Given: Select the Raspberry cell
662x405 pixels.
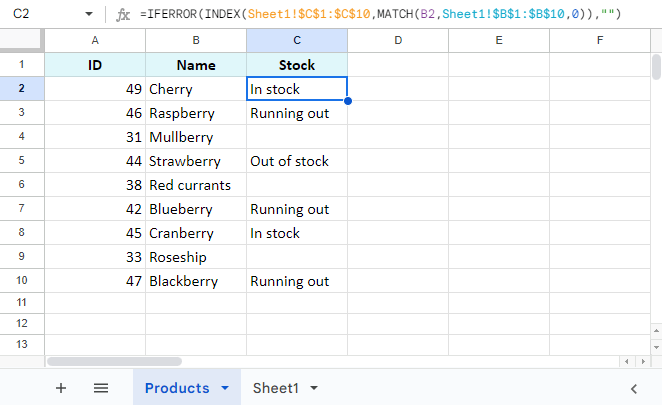Looking at the screenshot, I should pos(196,113).
